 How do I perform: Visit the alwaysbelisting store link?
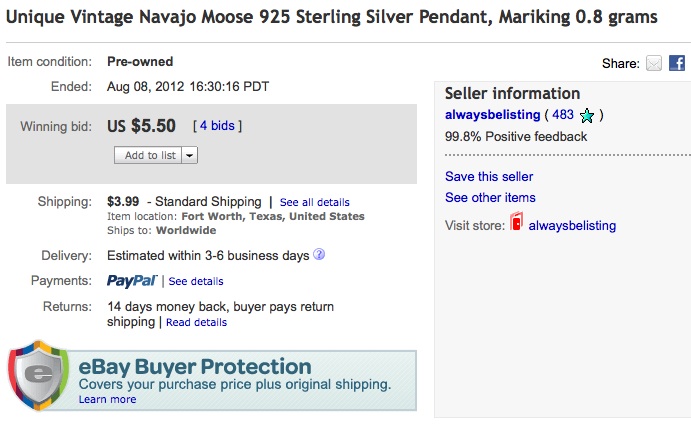572,226
